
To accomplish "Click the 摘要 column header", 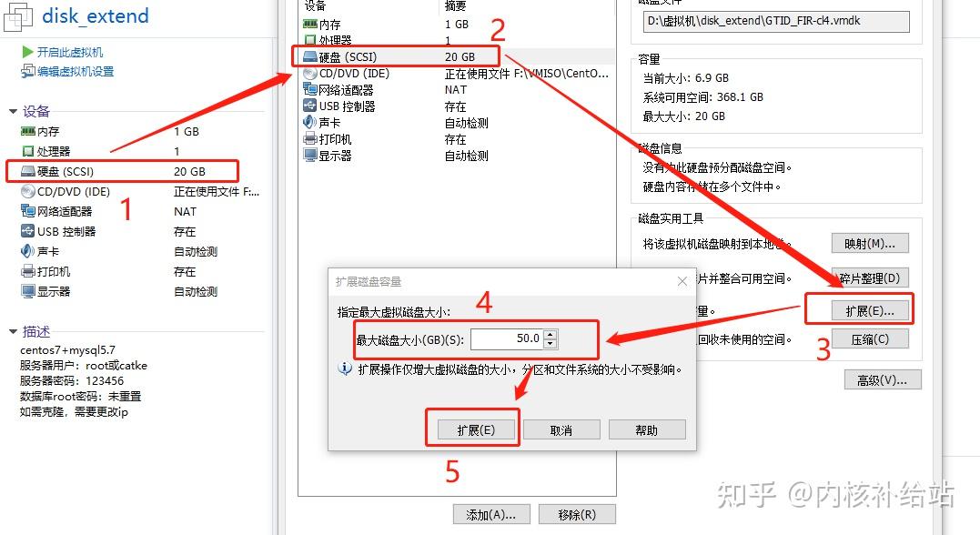I will (455, 5).
